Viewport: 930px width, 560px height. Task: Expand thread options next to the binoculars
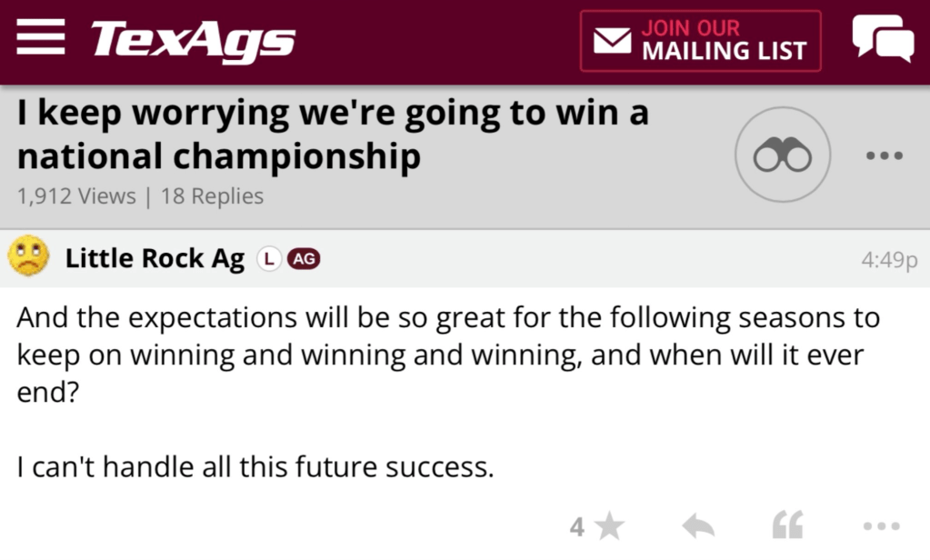tap(884, 155)
